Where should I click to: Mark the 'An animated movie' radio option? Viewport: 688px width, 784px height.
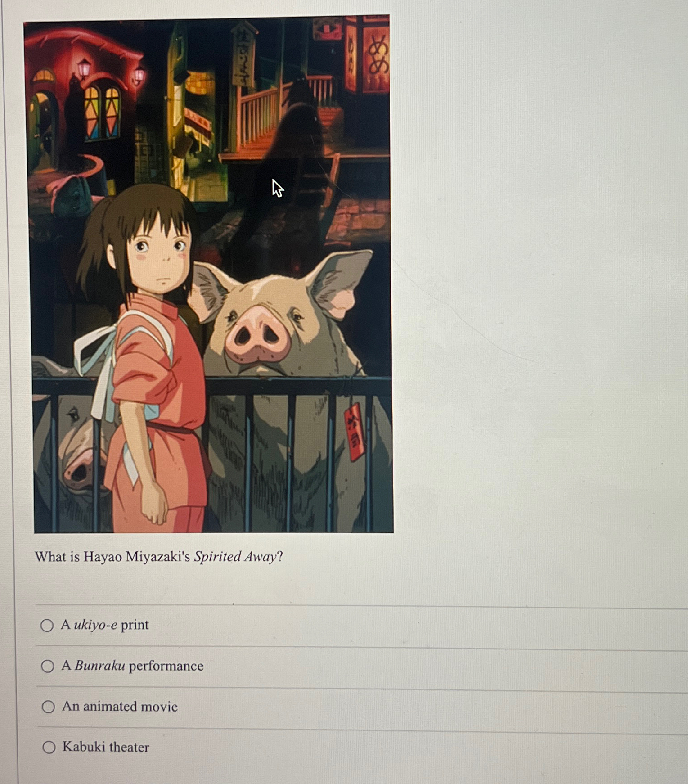(48, 707)
